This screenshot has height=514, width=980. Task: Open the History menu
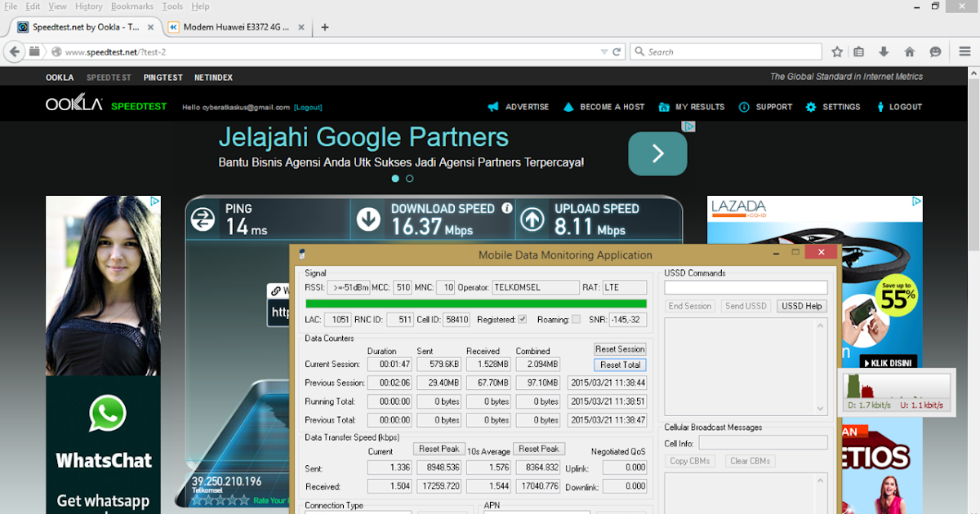click(x=89, y=6)
